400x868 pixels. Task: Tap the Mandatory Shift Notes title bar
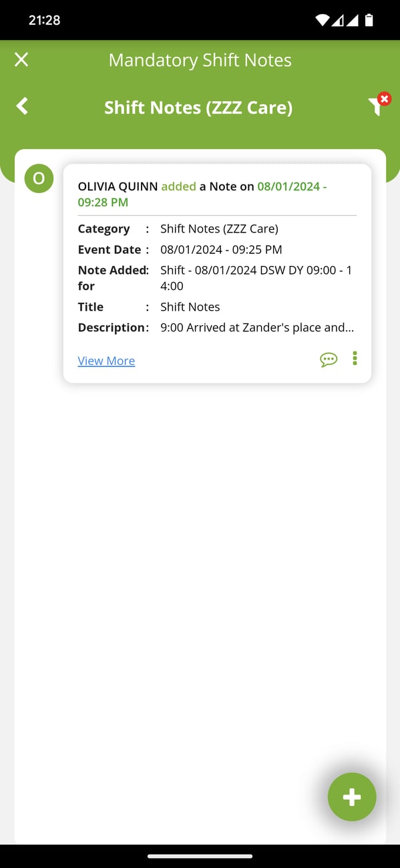(200, 59)
